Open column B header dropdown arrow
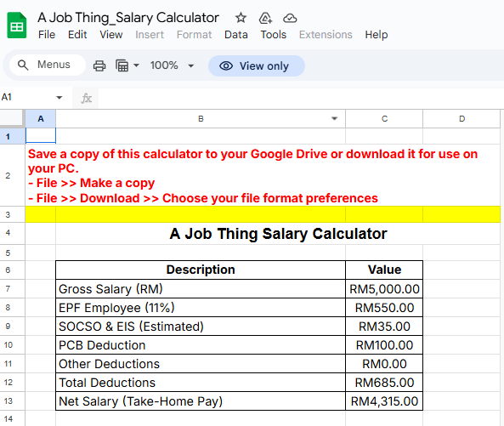The image size is (504, 426). [334, 119]
